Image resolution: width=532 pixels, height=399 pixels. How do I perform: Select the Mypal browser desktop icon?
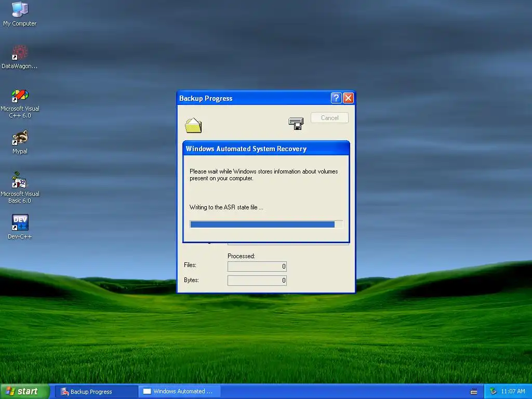click(x=20, y=142)
